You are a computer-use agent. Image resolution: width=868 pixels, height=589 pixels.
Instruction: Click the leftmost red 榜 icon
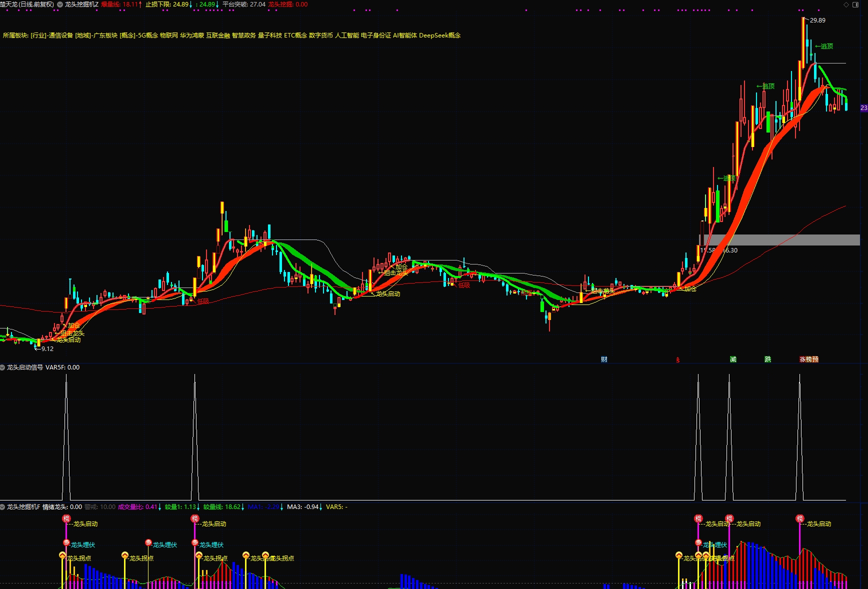pyautogui.click(x=66, y=519)
